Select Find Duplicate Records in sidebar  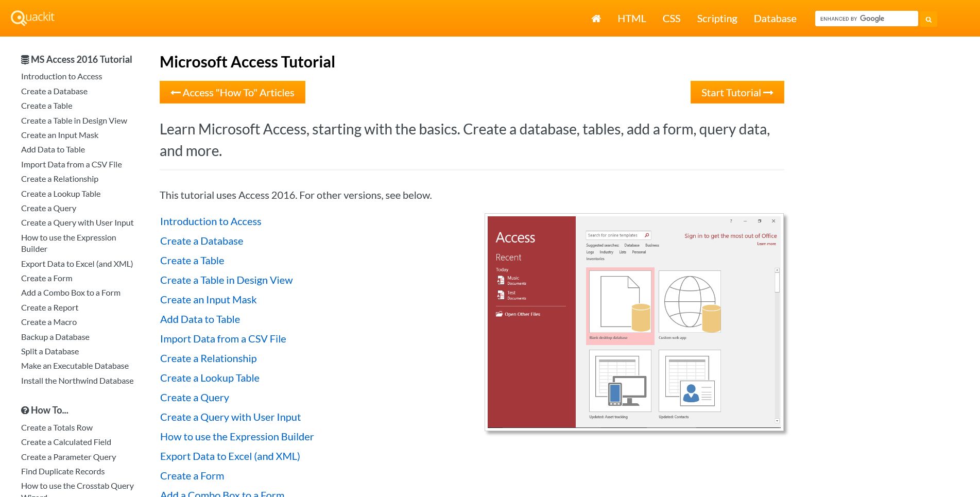(63, 471)
